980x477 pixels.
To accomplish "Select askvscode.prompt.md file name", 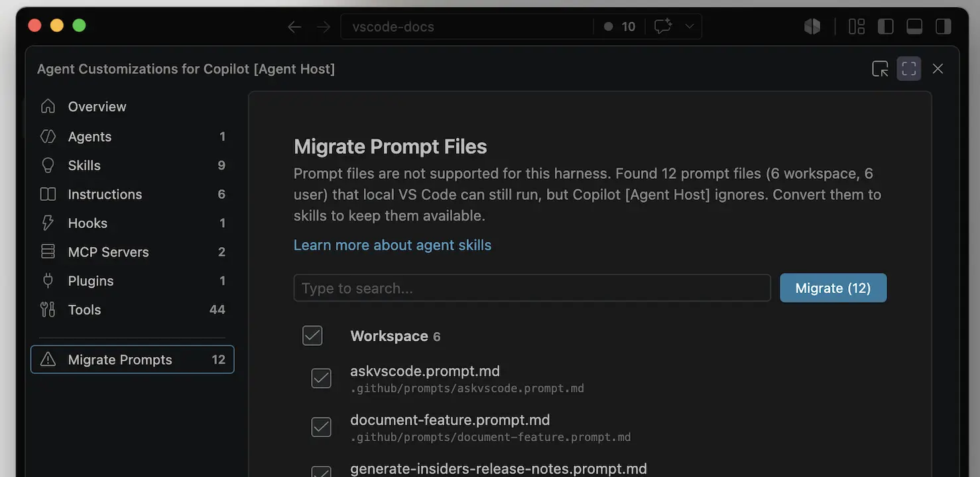I will [425, 371].
